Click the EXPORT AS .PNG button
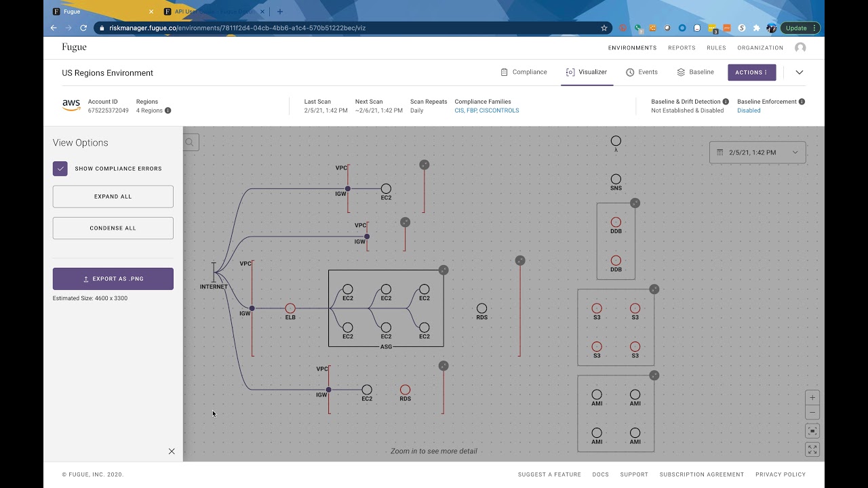The height and width of the screenshot is (488, 868). [113, 279]
